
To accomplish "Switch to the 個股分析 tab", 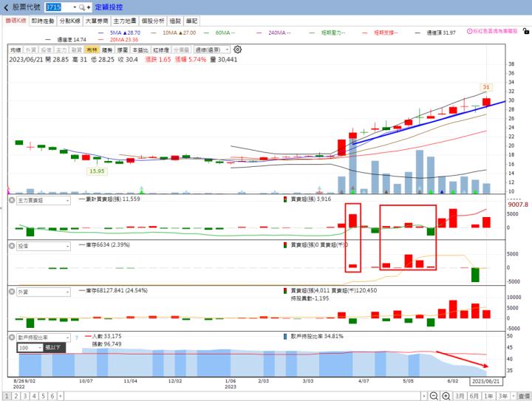I will coord(153,21).
